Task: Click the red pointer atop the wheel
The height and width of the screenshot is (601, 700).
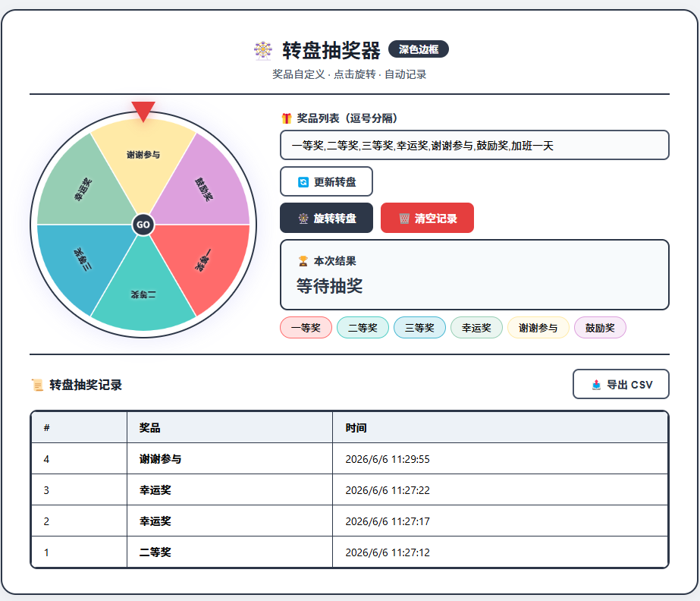Action: coord(143,111)
